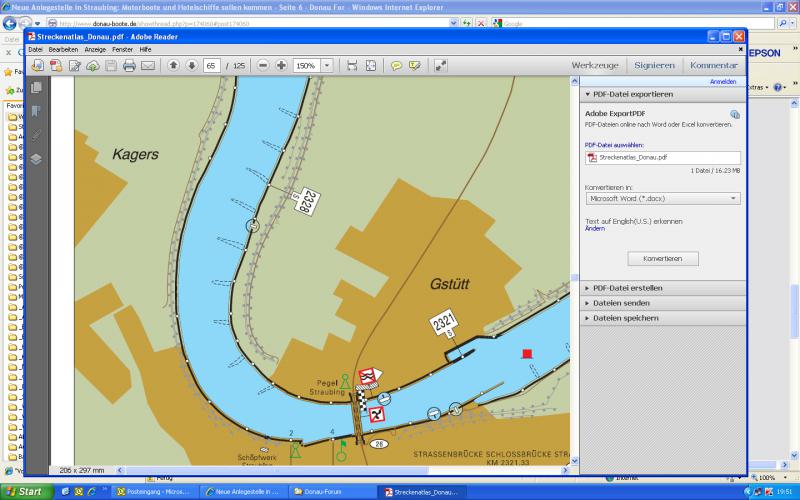The height and width of the screenshot is (500, 800).
Task: Open the Bookmarks side panel
Action: point(37,111)
